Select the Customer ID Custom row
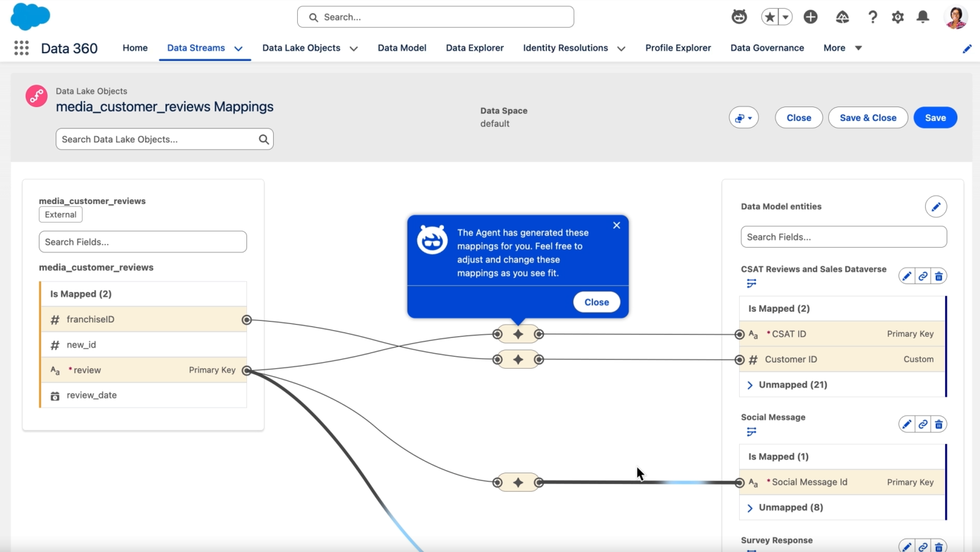This screenshot has height=552, width=980. tap(842, 359)
